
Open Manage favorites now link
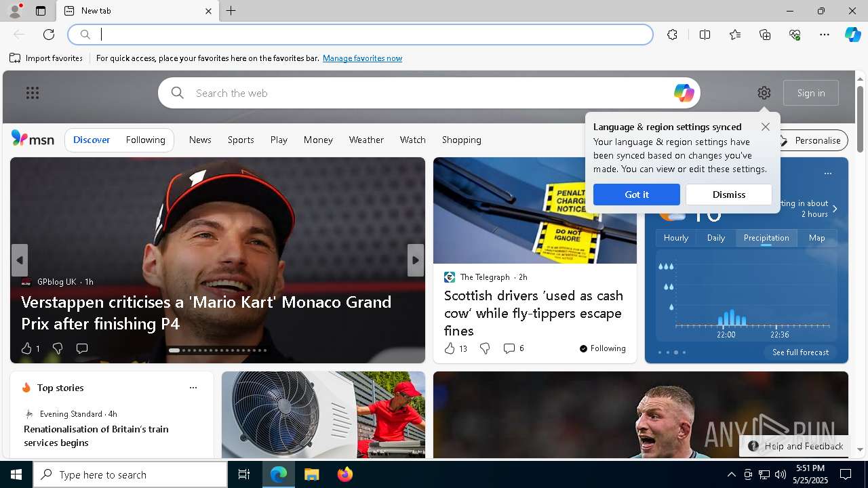tap(362, 58)
